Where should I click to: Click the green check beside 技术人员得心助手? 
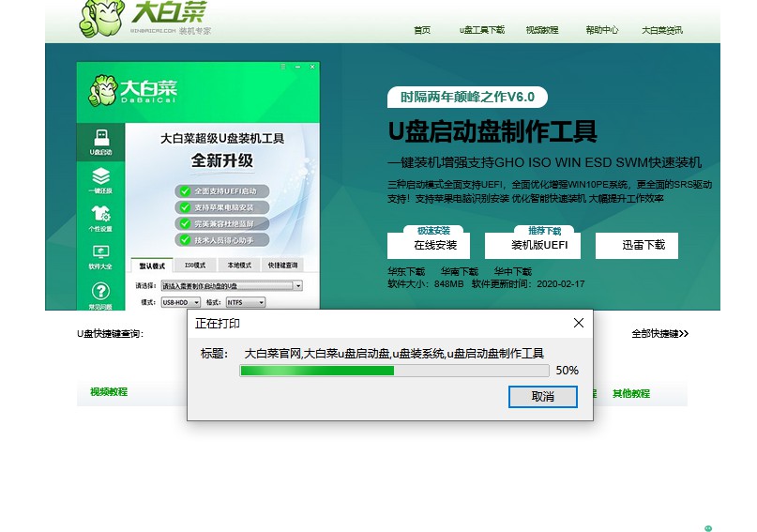tap(184, 240)
